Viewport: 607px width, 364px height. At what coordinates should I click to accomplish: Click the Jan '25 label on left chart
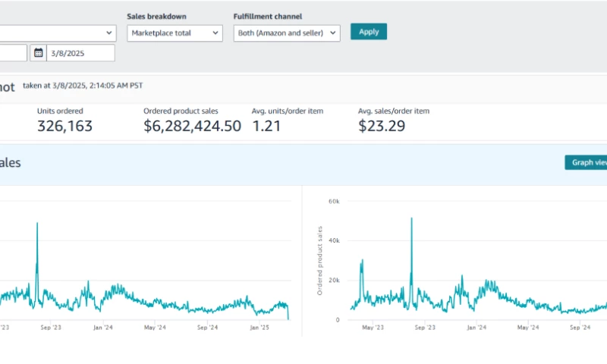point(259,328)
